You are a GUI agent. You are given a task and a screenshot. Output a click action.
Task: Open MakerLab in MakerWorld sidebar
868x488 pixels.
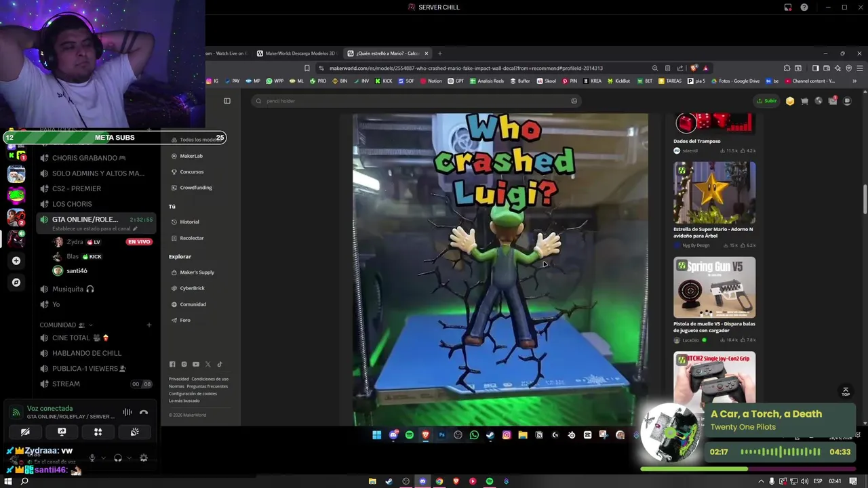tap(191, 156)
